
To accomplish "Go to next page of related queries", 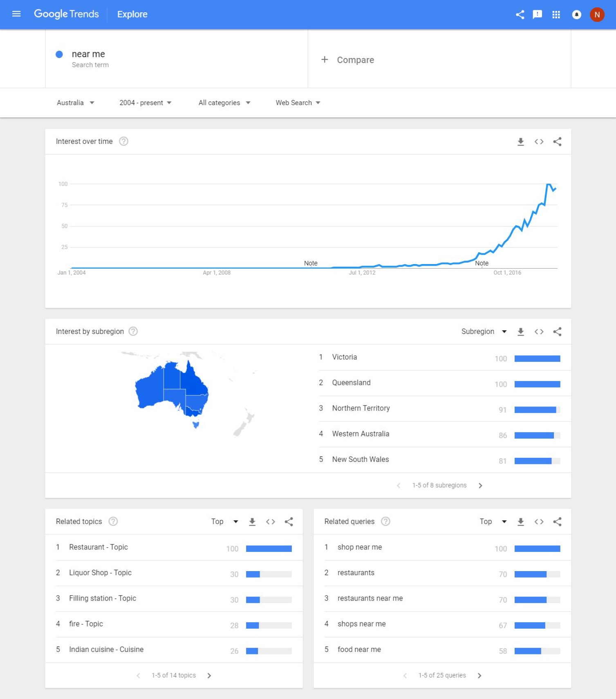I will 479,676.
